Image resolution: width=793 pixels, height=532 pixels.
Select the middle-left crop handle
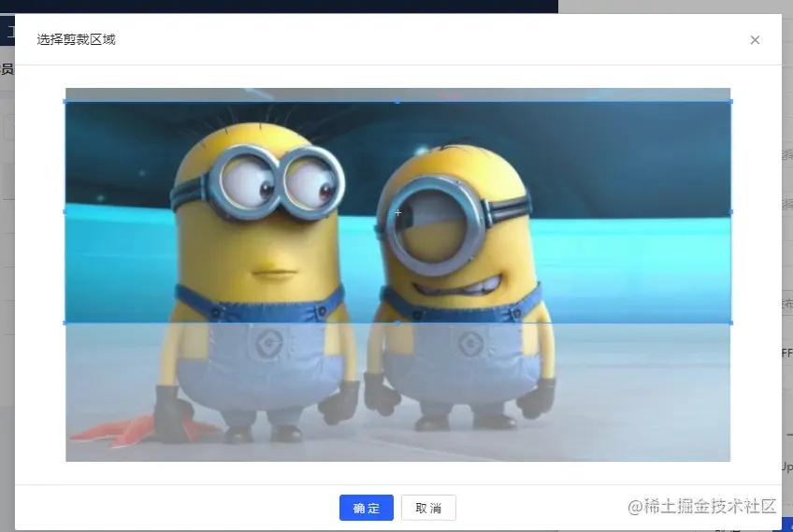pyautogui.click(x=65, y=212)
